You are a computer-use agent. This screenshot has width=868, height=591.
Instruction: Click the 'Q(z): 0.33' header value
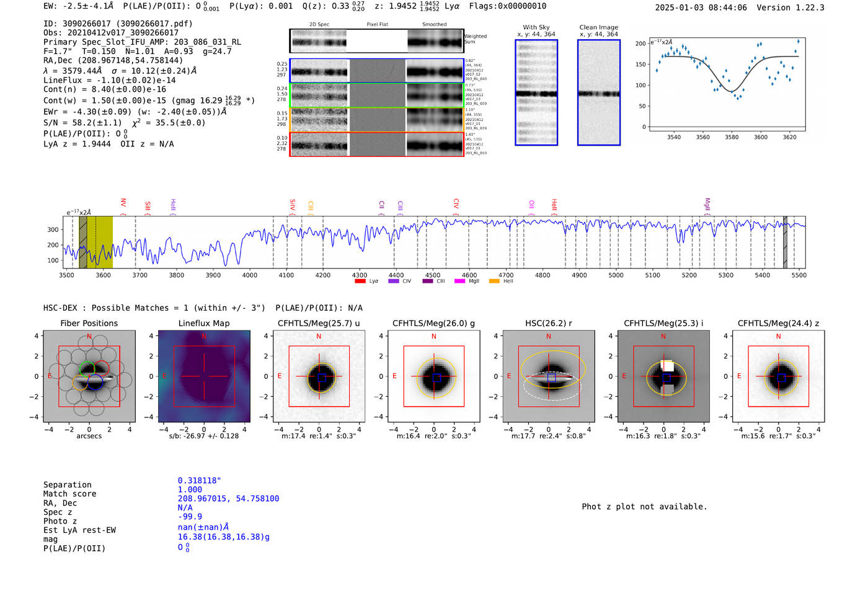[x=325, y=6]
